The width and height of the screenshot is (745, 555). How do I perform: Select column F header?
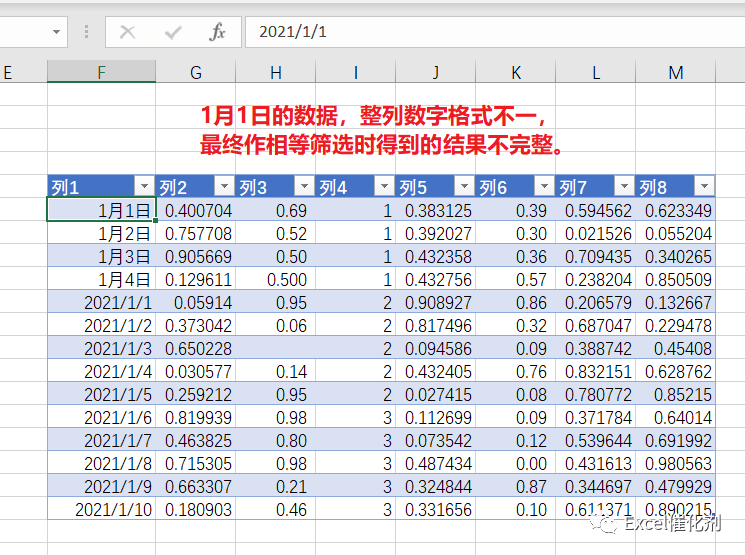pos(101,72)
